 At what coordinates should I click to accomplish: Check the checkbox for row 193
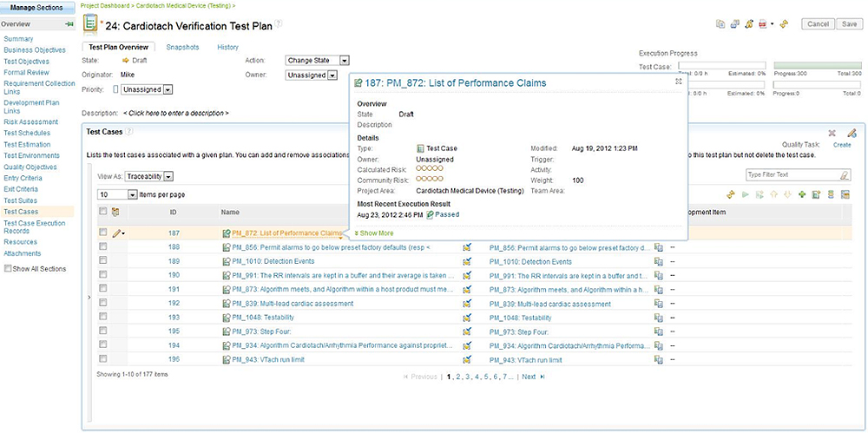(103, 316)
